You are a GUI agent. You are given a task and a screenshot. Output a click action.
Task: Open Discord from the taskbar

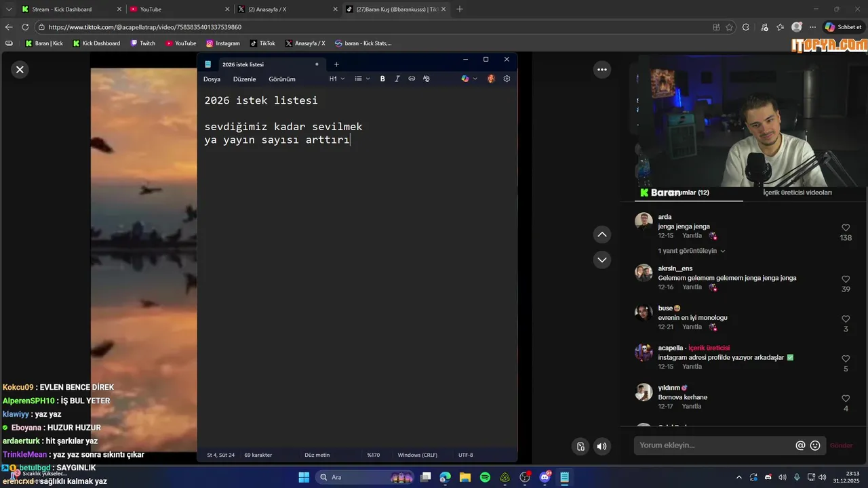545,477
